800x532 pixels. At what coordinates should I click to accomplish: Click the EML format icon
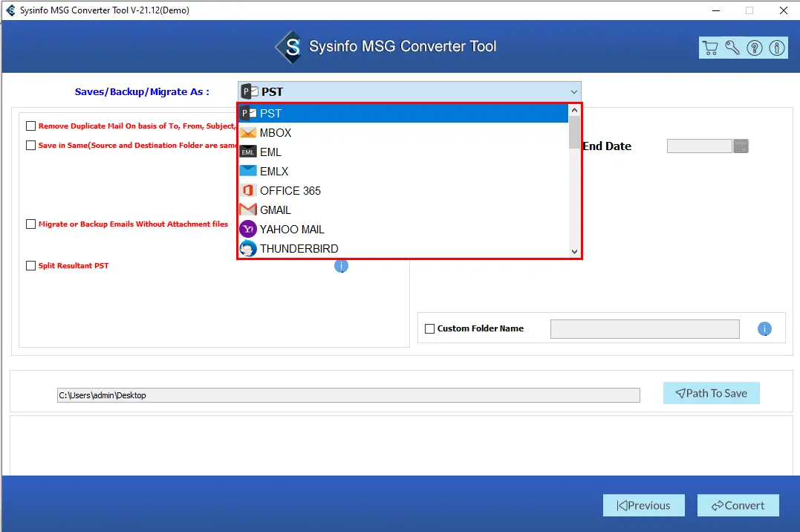pyautogui.click(x=248, y=152)
